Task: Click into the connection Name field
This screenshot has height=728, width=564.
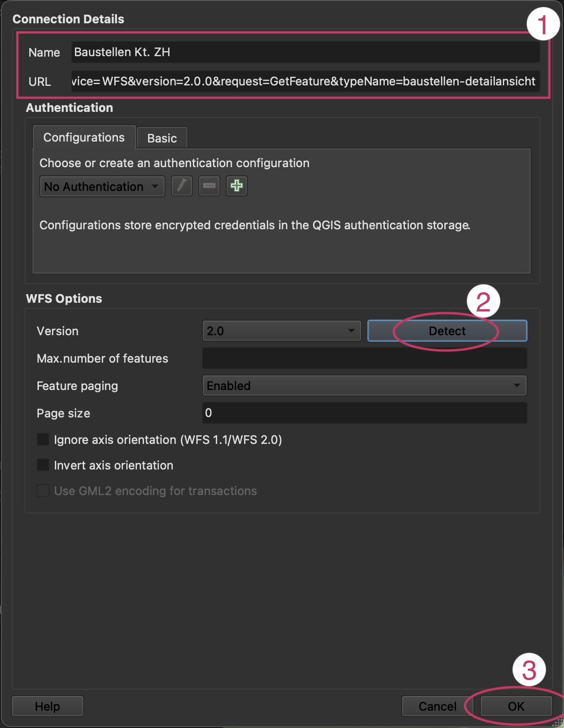Action: tap(305, 53)
